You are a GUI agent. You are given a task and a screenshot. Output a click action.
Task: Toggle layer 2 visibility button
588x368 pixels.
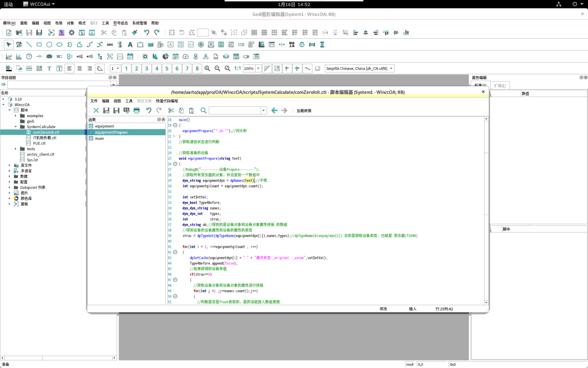[136, 68]
